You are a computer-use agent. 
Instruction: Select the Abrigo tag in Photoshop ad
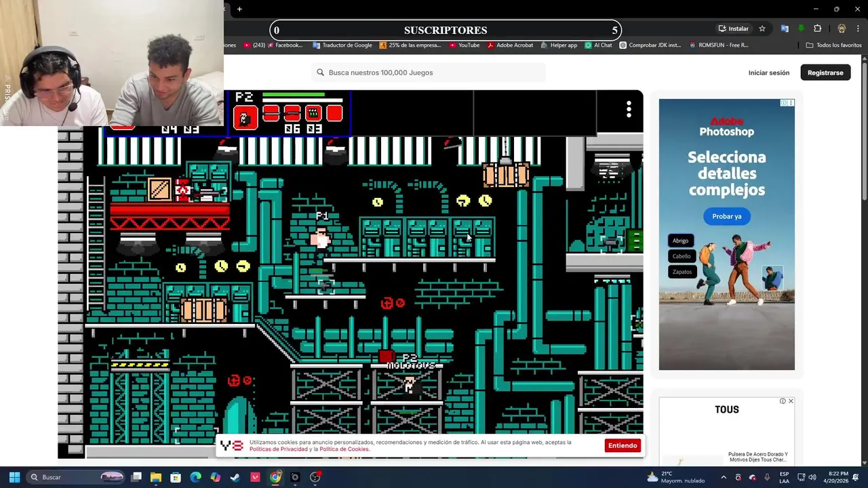click(x=680, y=241)
